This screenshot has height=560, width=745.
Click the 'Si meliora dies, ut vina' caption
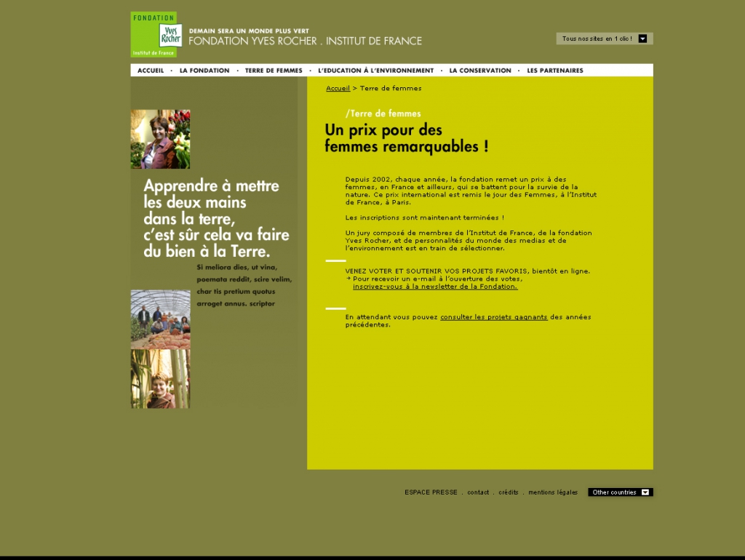(x=244, y=286)
